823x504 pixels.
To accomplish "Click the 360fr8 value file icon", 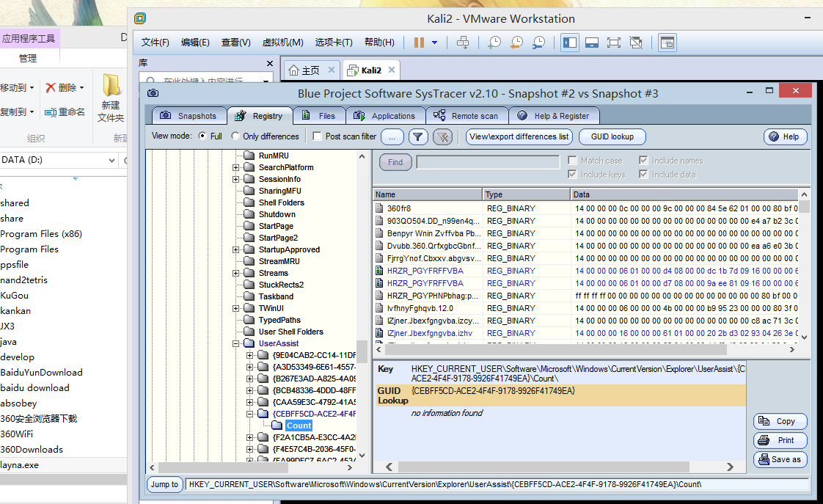I will click(x=379, y=208).
